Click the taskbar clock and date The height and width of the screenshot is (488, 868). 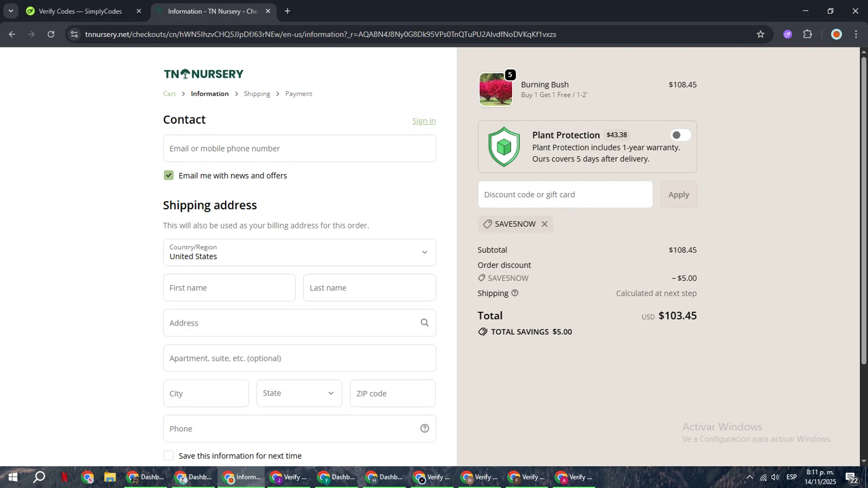[820, 477]
